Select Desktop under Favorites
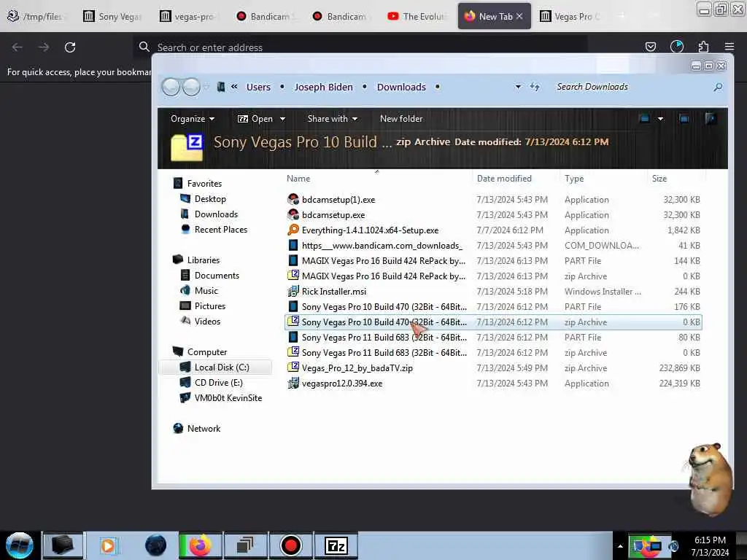The width and height of the screenshot is (747, 560). (203, 198)
